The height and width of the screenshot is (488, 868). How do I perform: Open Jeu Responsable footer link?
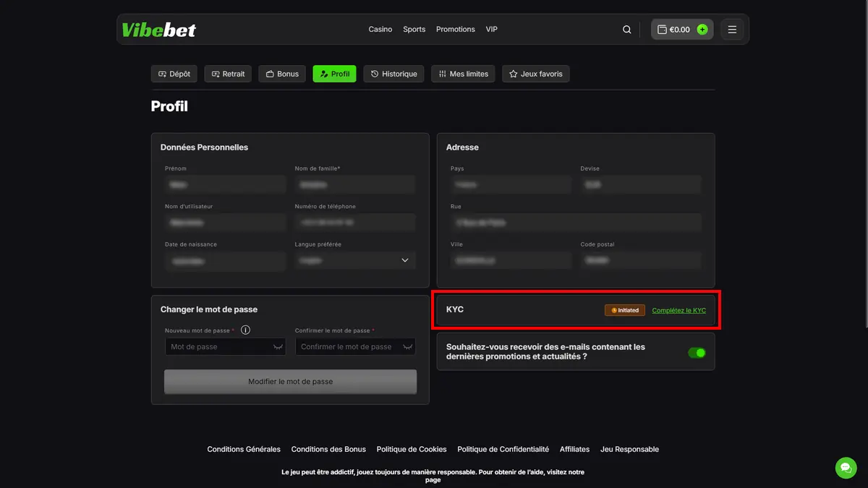click(630, 449)
